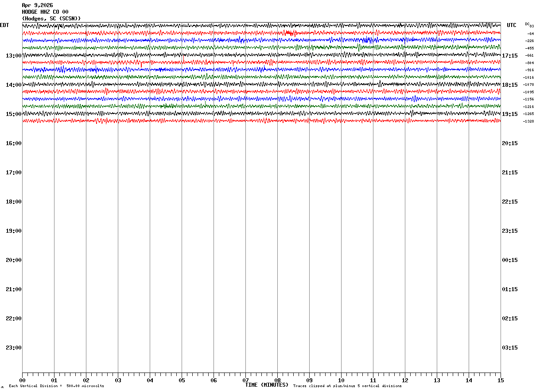
Task: Click the 'EDT' timezone label
Action: coord(4,25)
